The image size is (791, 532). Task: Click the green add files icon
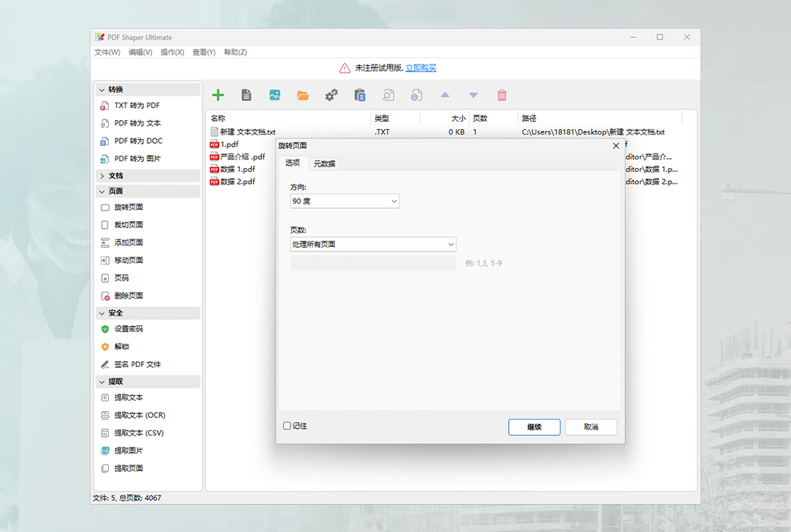point(218,94)
